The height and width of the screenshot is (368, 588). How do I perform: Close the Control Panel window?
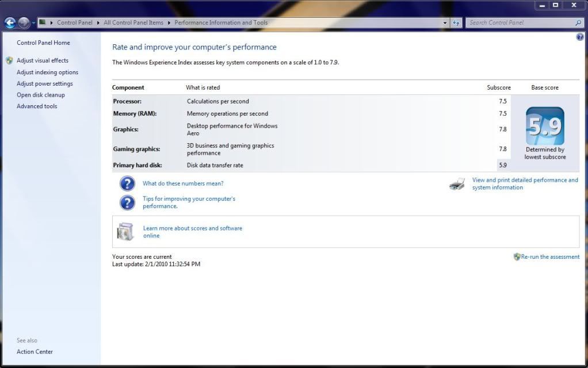tap(574, 5)
